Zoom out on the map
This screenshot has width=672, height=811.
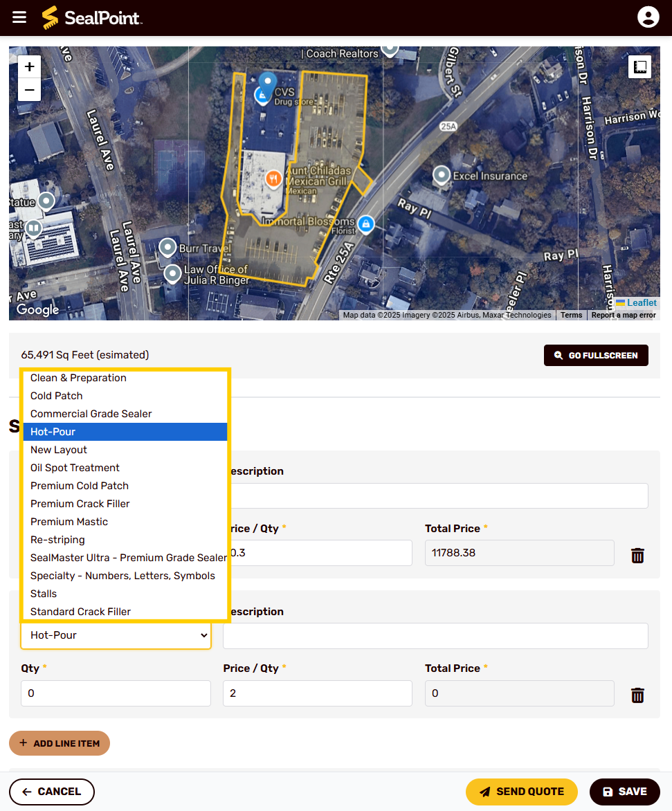(30, 90)
